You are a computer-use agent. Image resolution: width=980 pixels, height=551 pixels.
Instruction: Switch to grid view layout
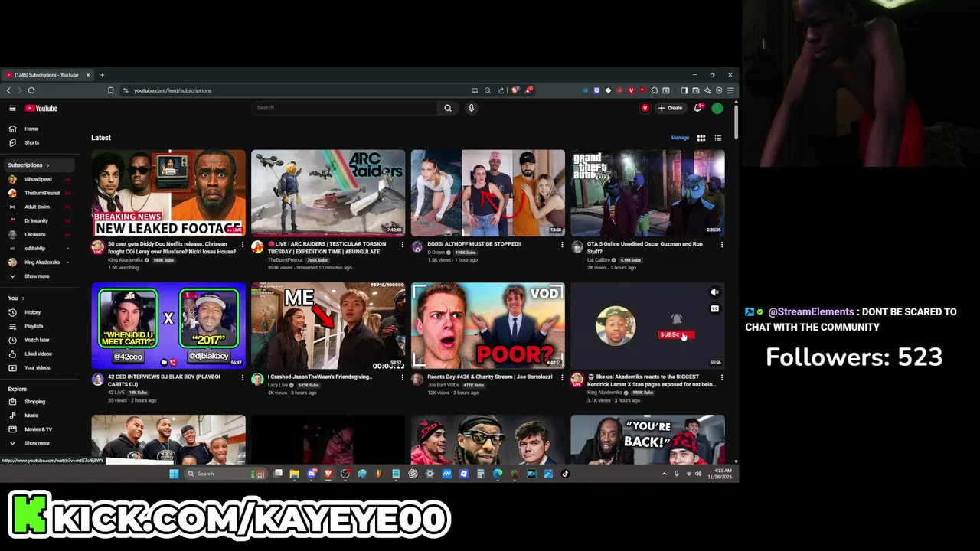click(701, 138)
